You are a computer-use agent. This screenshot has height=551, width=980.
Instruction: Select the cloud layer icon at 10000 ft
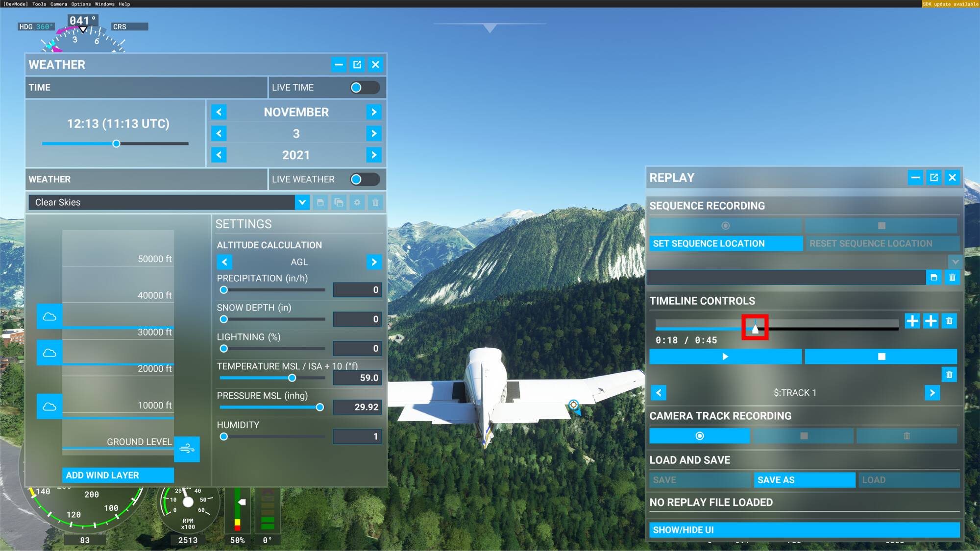[49, 406]
